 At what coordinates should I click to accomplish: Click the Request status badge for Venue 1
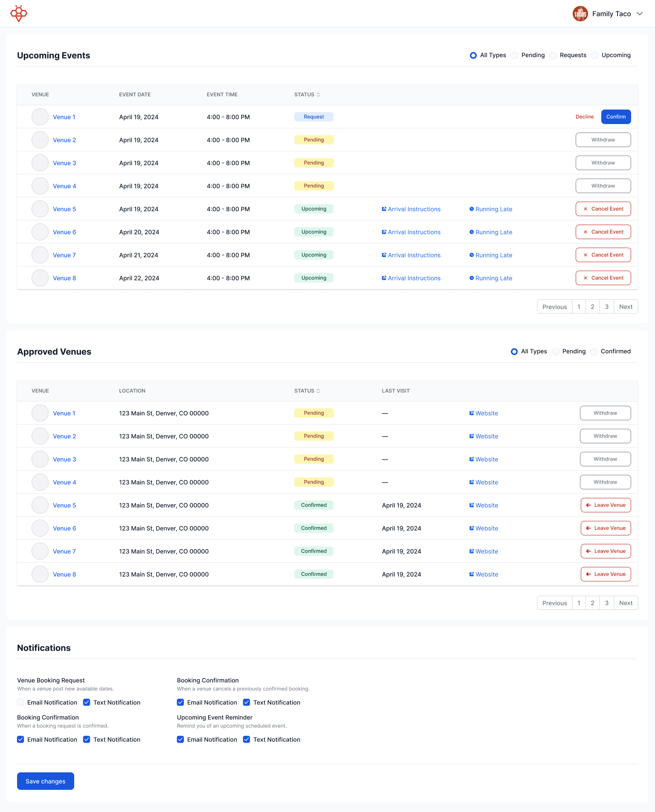pos(314,117)
